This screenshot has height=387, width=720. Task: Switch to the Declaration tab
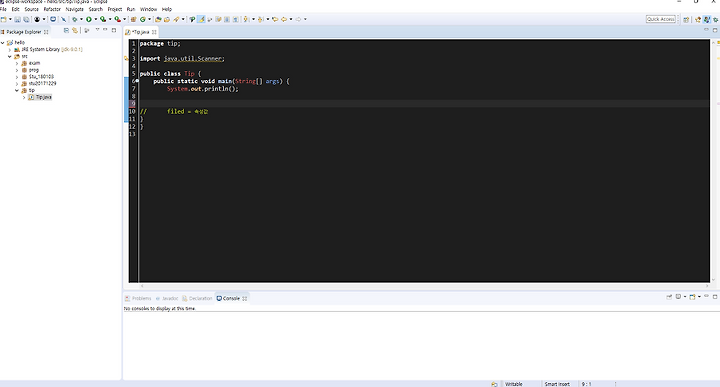(197, 298)
